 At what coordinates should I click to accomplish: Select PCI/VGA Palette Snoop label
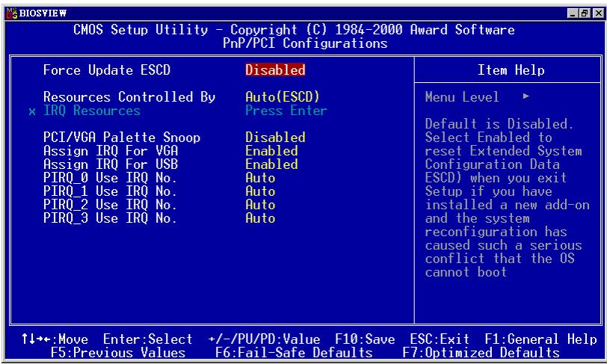click(x=122, y=138)
